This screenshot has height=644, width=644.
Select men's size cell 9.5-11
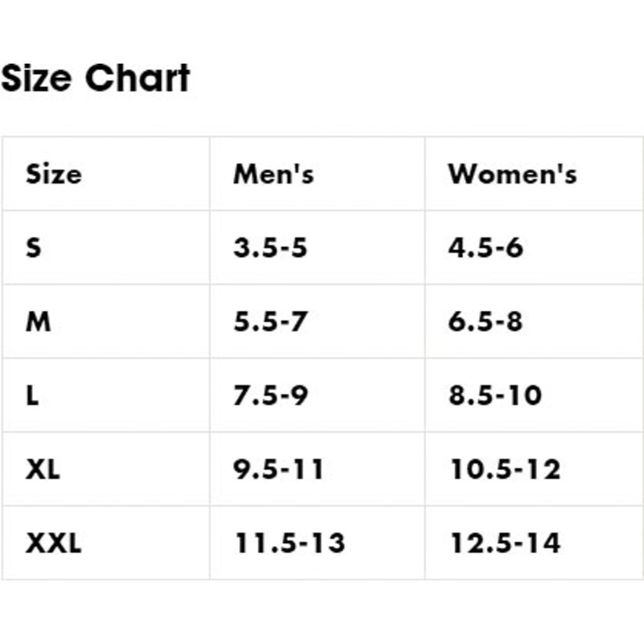[279, 469]
